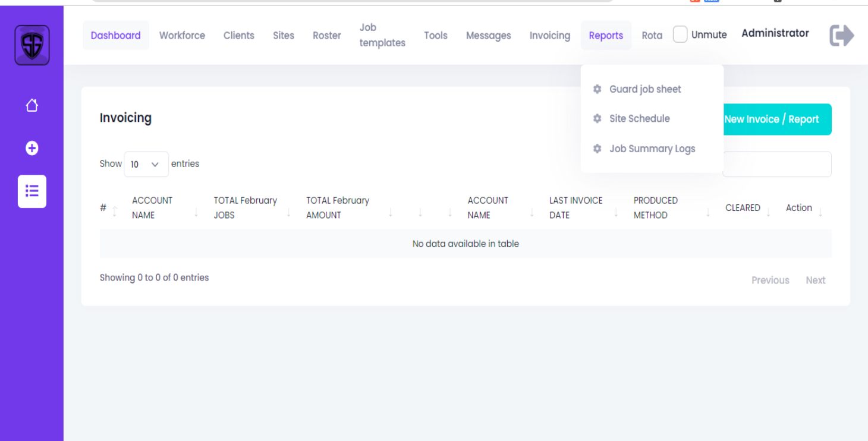The image size is (868, 441).
Task: Go to the Workforce menu
Action: 182,36
